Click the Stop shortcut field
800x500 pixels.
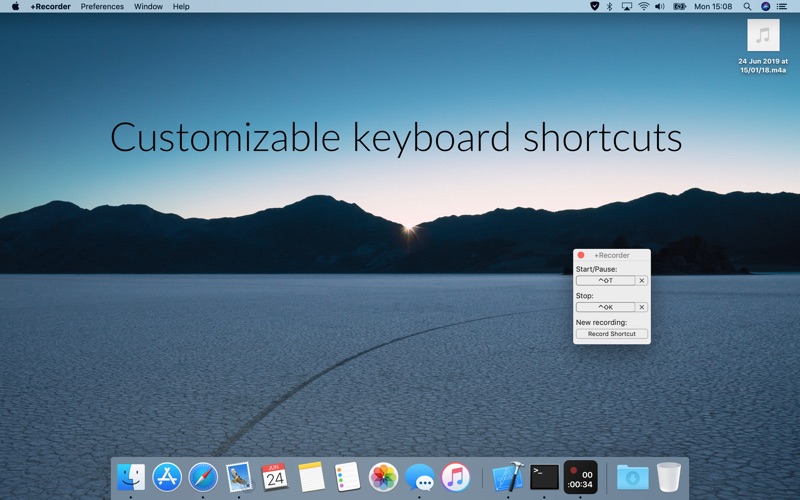[x=606, y=307]
